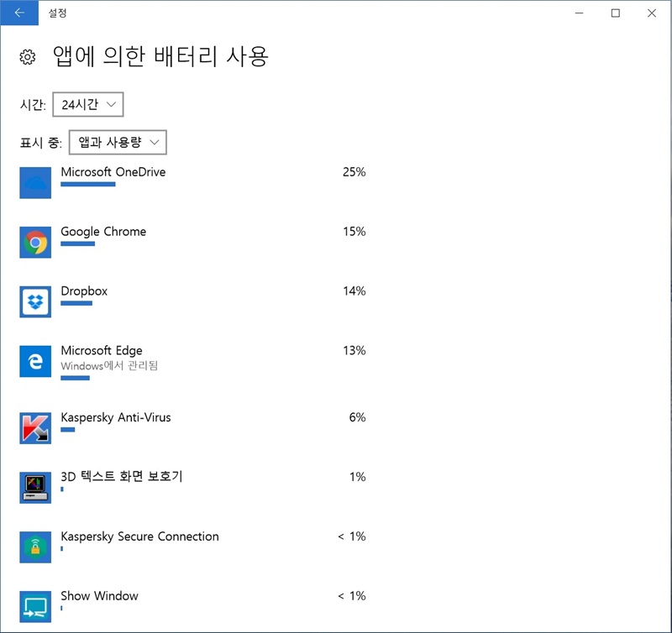Click the Show Window name
672x633 pixels.
(99, 596)
